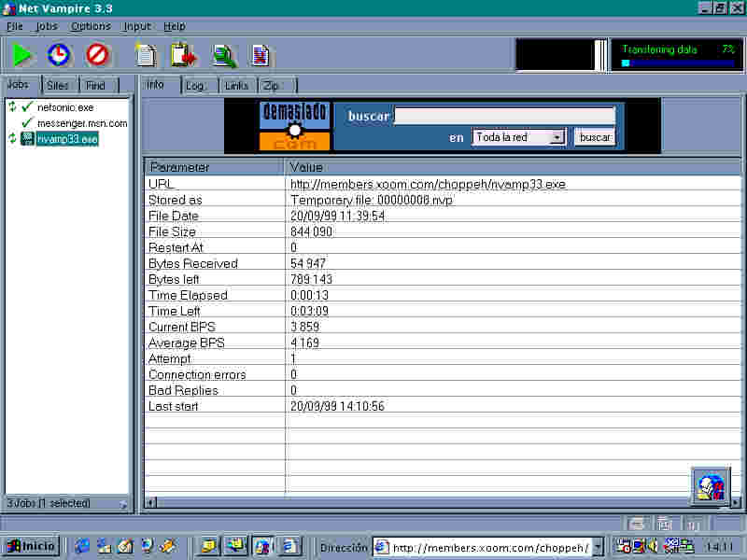
Task: Create a new job document icon
Action: coord(147,55)
